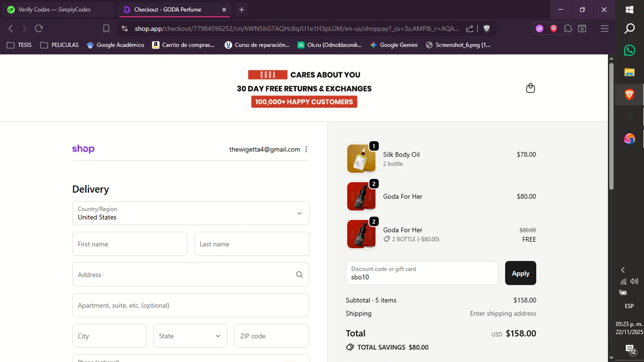Switch to Verify Codes — SimplyCodes tab
The width and height of the screenshot is (644, 362).
coord(58,9)
